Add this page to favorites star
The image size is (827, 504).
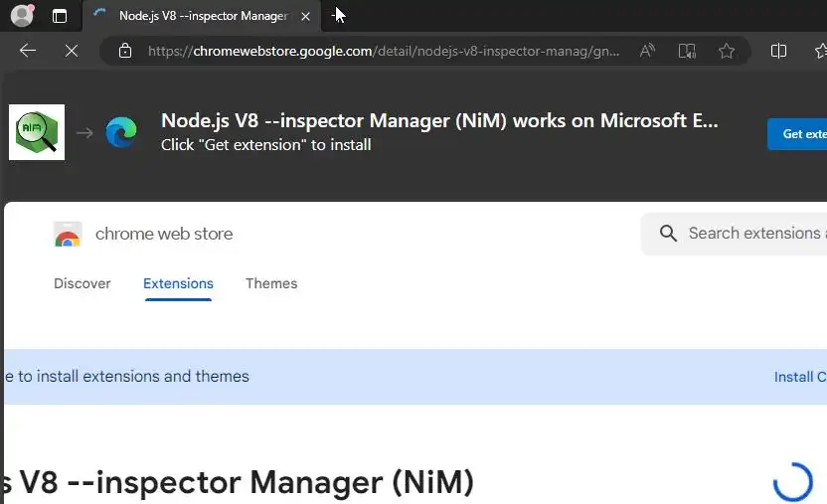(727, 51)
